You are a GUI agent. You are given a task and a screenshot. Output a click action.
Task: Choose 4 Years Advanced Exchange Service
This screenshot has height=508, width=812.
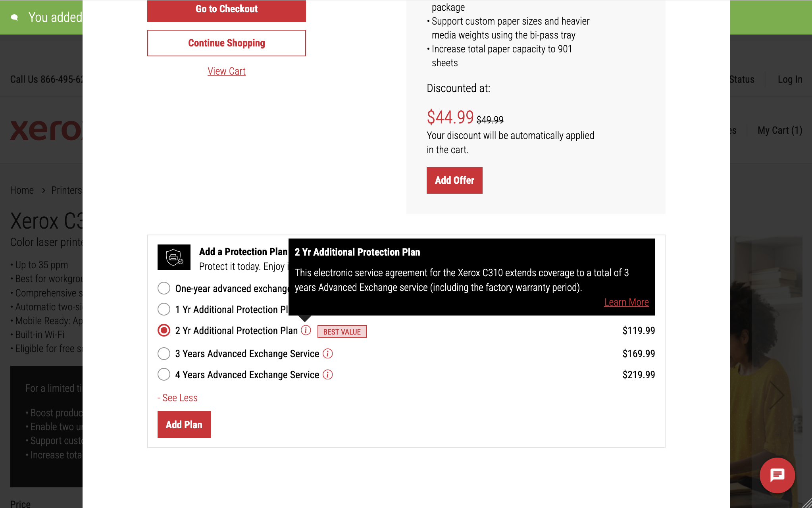tap(164, 374)
